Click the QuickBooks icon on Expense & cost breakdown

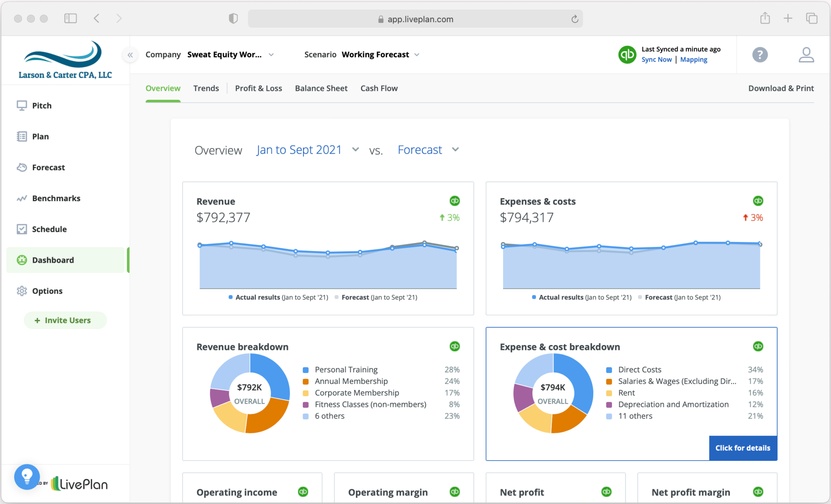[758, 346]
